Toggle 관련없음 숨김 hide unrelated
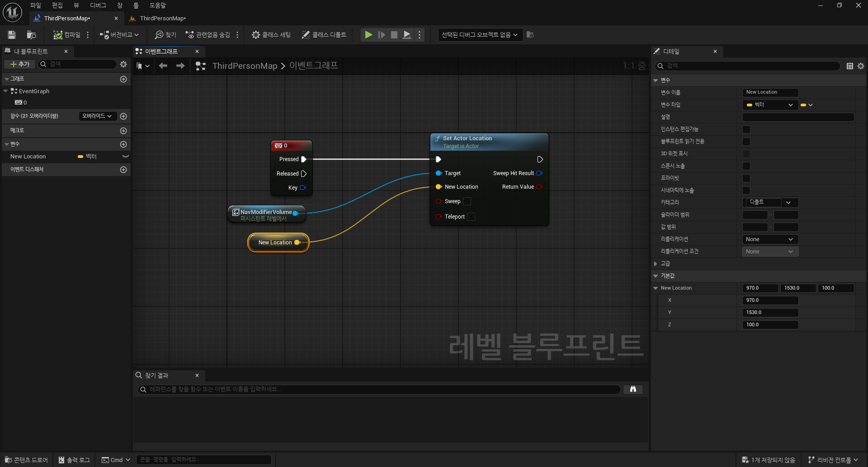Screen dimensions: 868x467 pyautogui.click(x=208, y=35)
